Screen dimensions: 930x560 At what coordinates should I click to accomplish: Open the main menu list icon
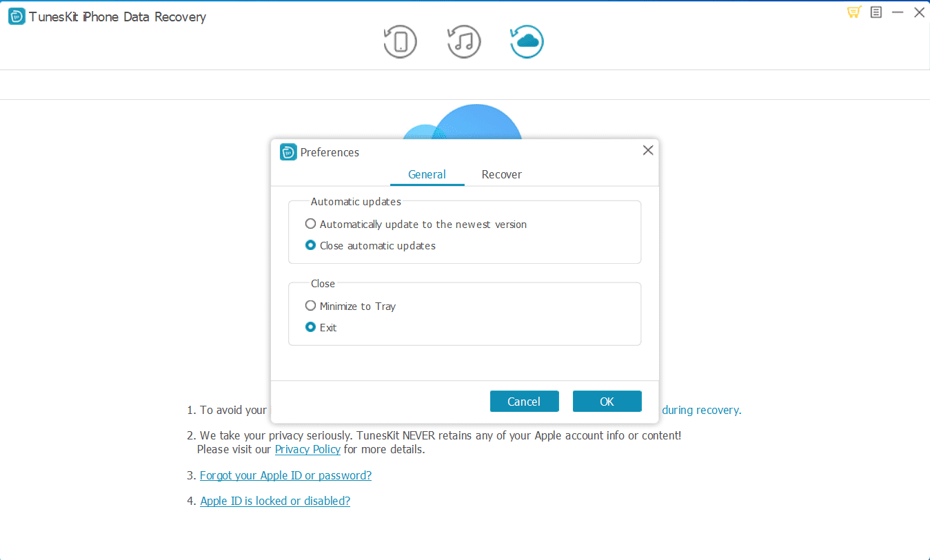pos(876,12)
